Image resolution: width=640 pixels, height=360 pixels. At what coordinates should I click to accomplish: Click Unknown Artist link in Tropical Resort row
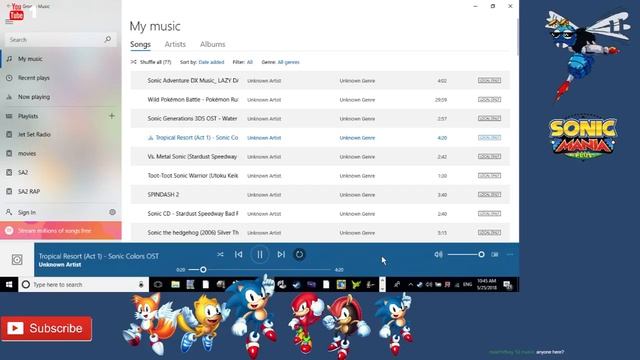[x=264, y=138]
